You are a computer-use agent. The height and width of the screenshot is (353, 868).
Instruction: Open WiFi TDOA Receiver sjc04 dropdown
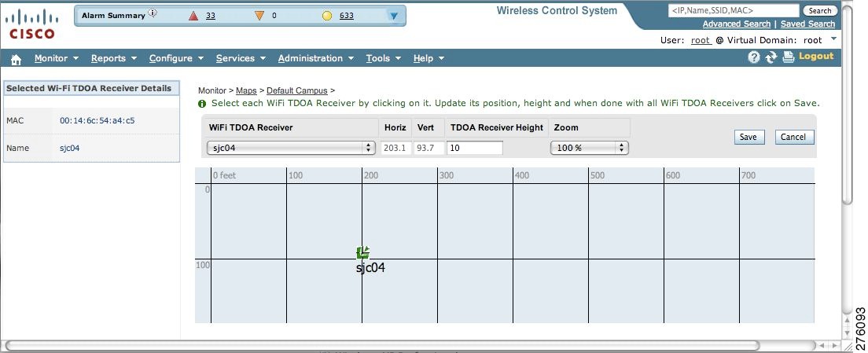coord(291,148)
